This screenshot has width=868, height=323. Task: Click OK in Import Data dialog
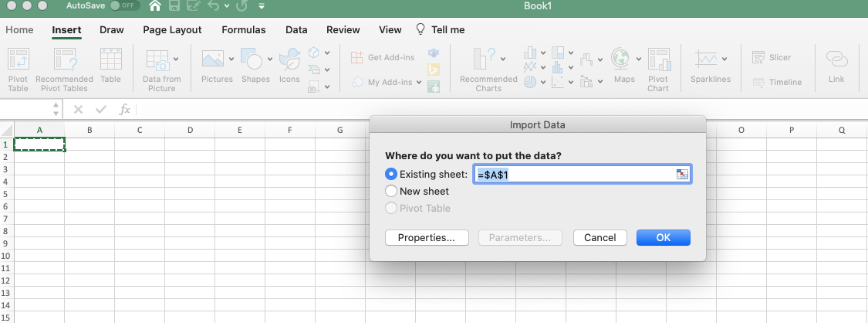pyautogui.click(x=664, y=238)
